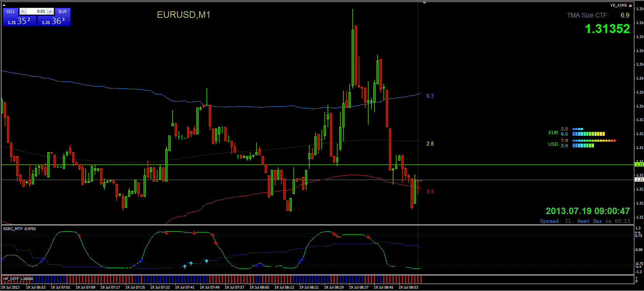The width and height of the screenshot is (644, 291).
Task: Click the '19 Jul 06:53' time label
Action: tap(36, 288)
